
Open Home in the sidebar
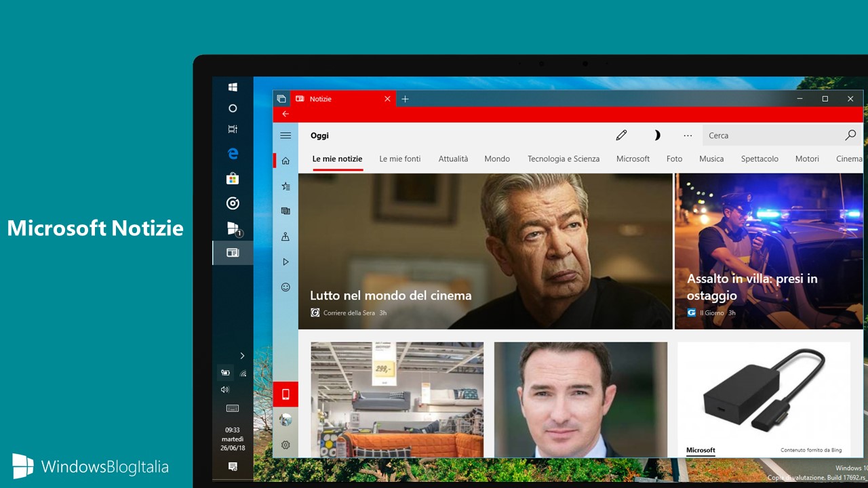point(285,161)
